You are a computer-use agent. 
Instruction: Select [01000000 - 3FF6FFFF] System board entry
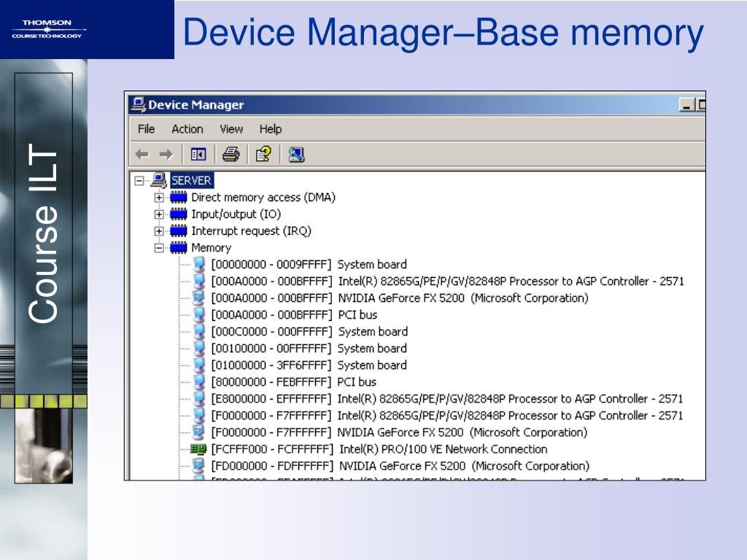click(x=309, y=365)
